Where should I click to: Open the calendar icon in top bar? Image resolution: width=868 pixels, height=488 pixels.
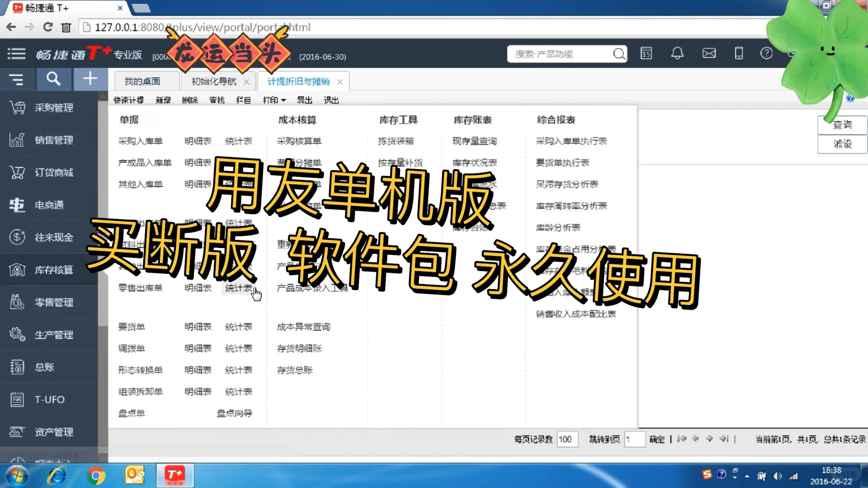tap(646, 53)
